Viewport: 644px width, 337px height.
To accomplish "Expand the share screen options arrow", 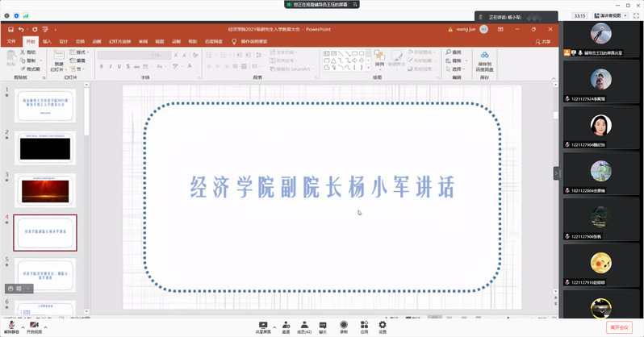I will coord(274,327).
